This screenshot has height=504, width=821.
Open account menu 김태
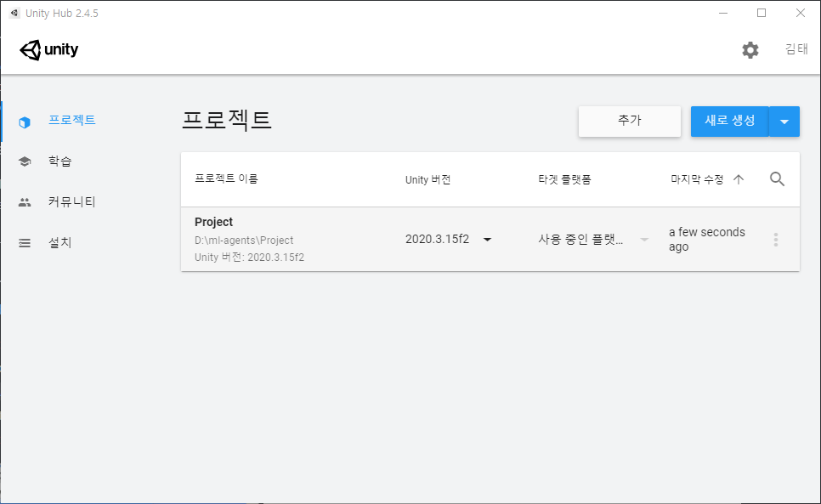point(796,49)
